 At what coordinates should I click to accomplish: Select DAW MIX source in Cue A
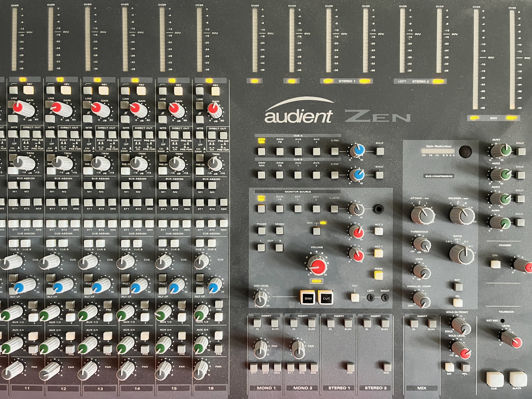[x=261, y=152]
